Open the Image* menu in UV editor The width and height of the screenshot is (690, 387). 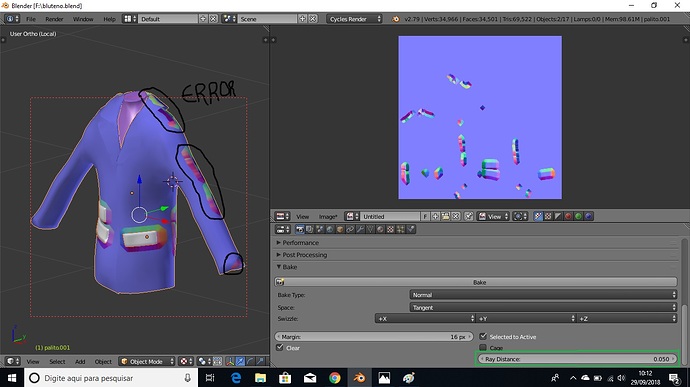pyautogui.click(x=328, y=216)
